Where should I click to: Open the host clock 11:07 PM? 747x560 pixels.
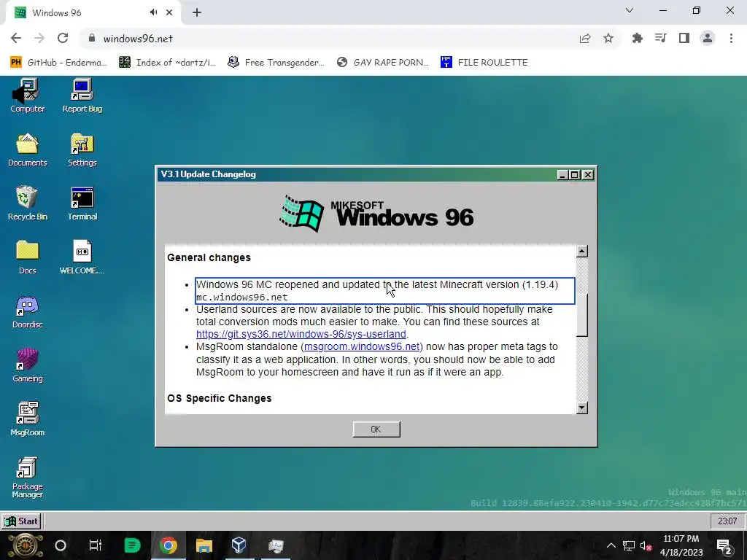click(x=681, y=545)
